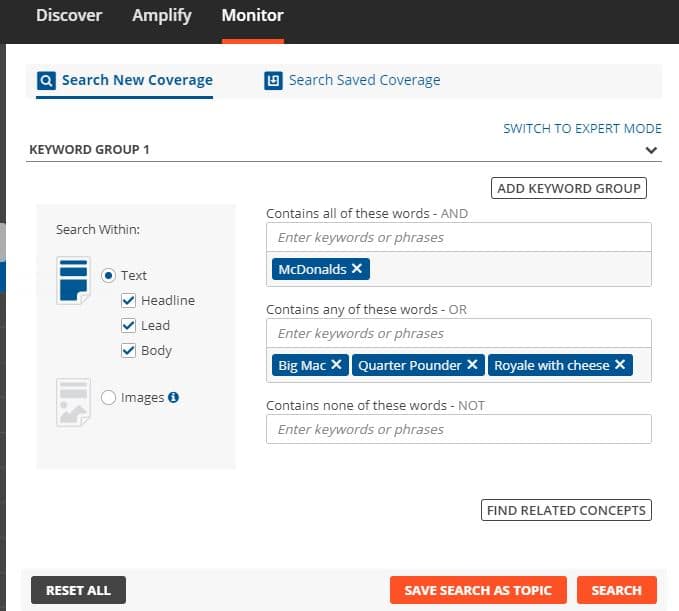Viewport: 679px width, 611px height.
Task: Click the Big Mac tag label
Action: point(302,365)
